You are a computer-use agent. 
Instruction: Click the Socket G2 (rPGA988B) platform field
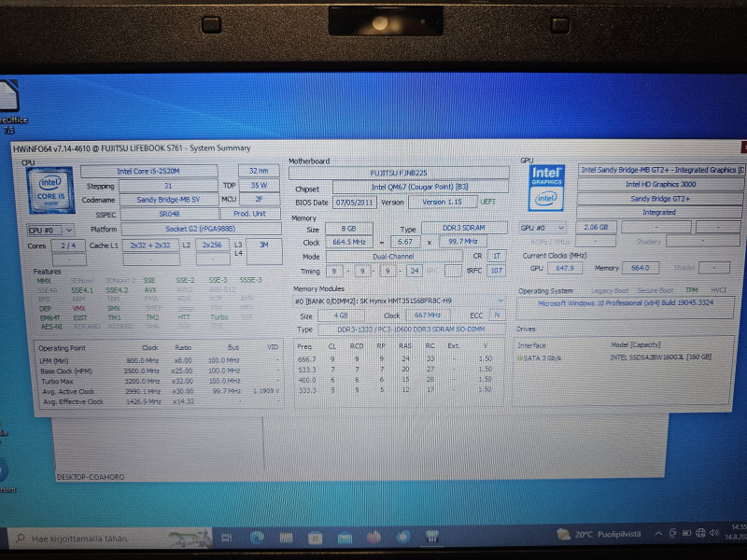click(x=201, y=229)
